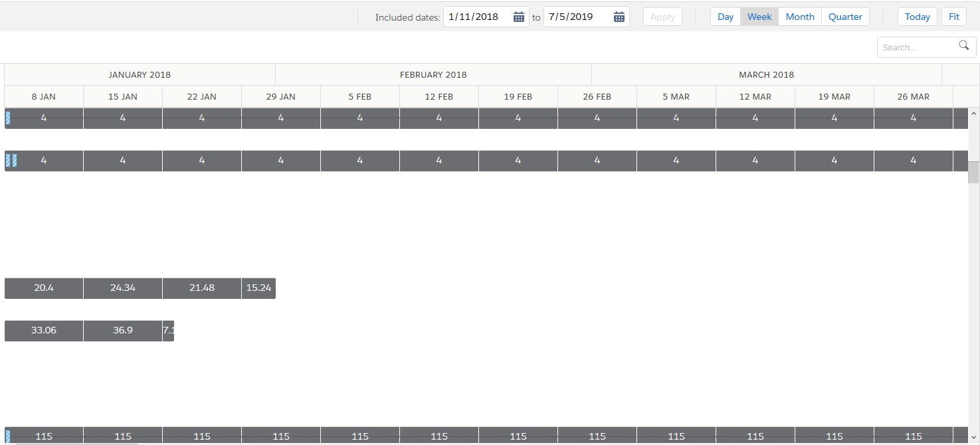Click the 24.34 allocation bar segment
This screenshot has width=980, height=445.
123,288
